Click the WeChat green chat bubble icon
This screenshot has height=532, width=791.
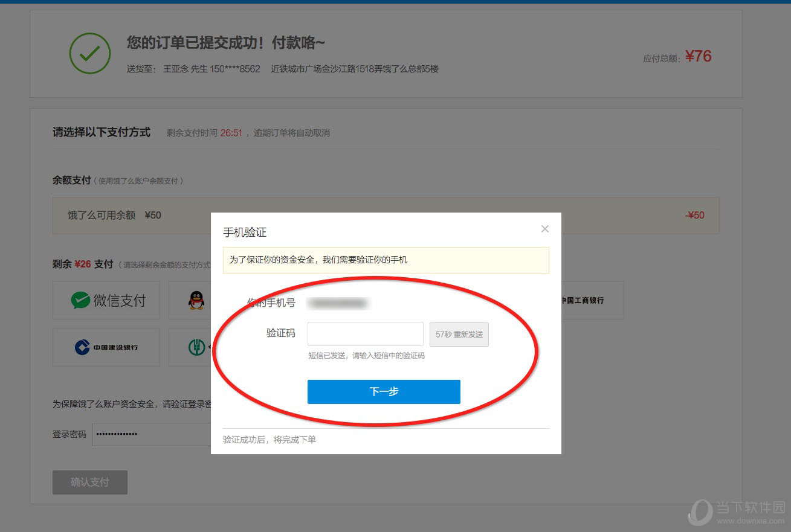[x=80, y=300]
